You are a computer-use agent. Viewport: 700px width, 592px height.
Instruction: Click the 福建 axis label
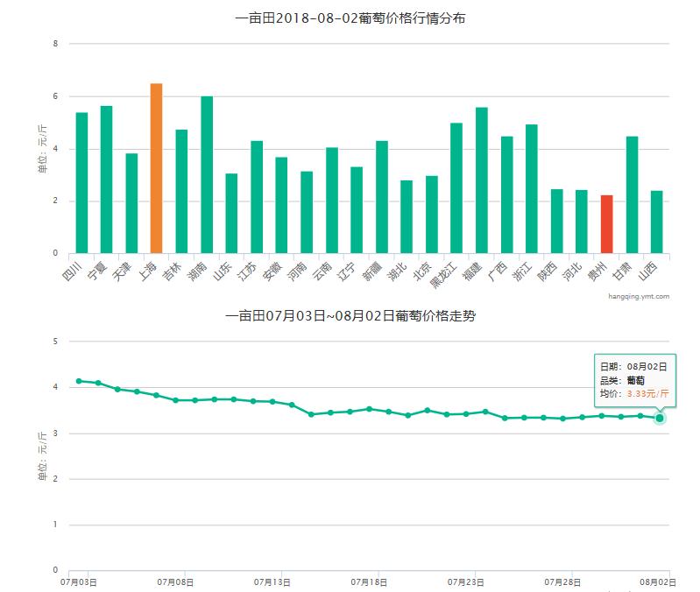click(473, 271)
